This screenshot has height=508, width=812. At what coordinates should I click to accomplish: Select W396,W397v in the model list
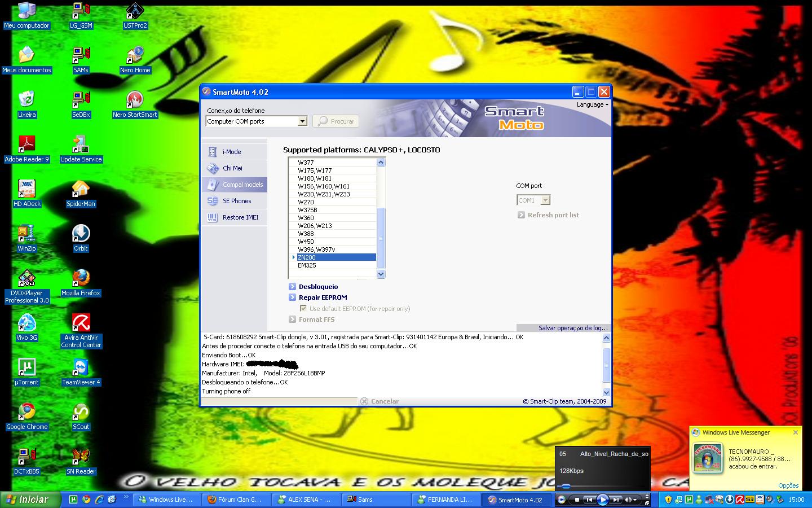336,249
